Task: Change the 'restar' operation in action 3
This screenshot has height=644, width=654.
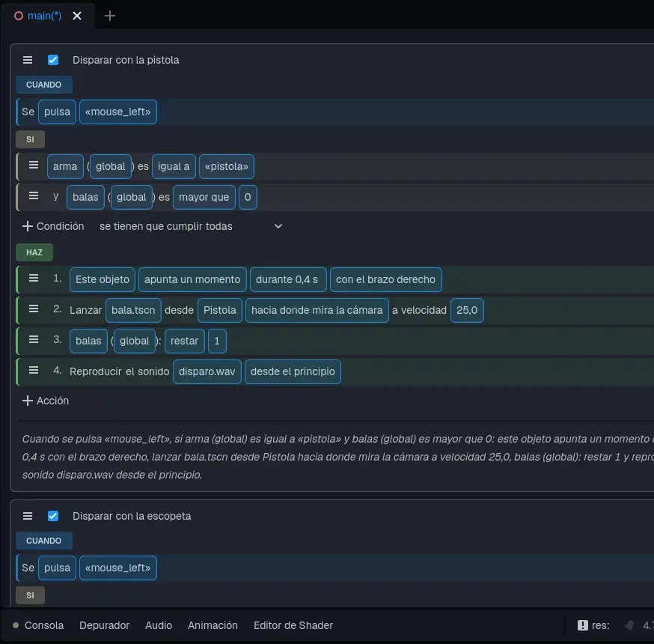Action: (x=184, y=341)
